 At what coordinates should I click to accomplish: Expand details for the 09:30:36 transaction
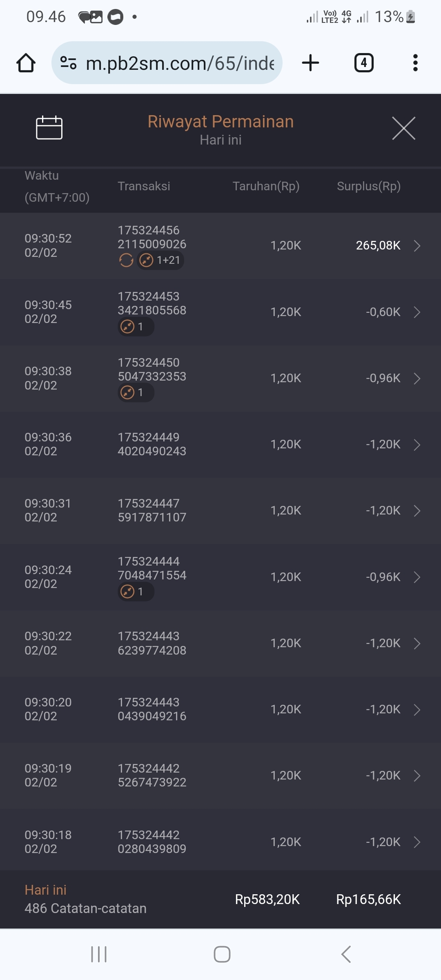[417, 445]
